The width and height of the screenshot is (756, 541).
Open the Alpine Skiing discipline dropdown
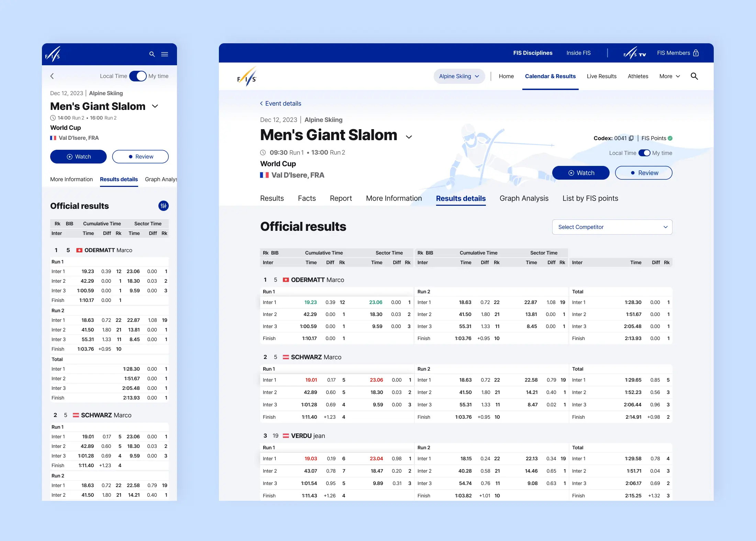pyautogui.click(x=459, y=76)
